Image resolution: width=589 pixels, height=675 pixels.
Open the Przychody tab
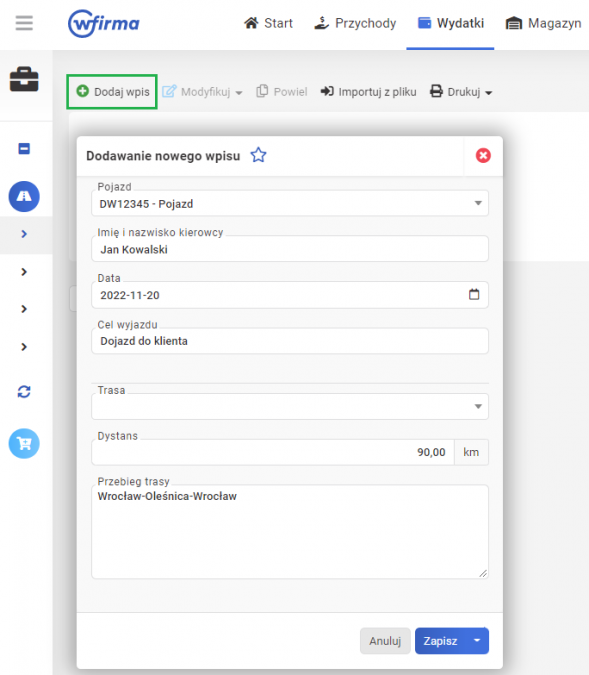(355, 23)
